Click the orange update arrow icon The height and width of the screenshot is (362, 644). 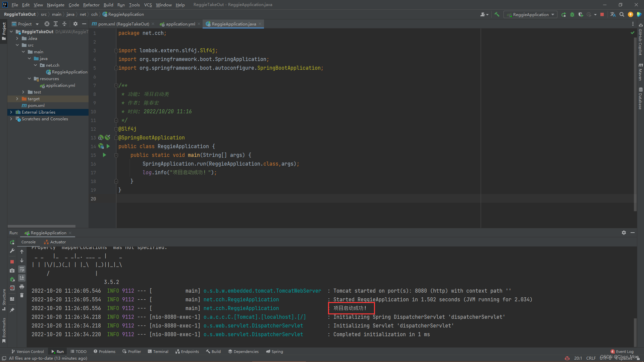(630, 14)
